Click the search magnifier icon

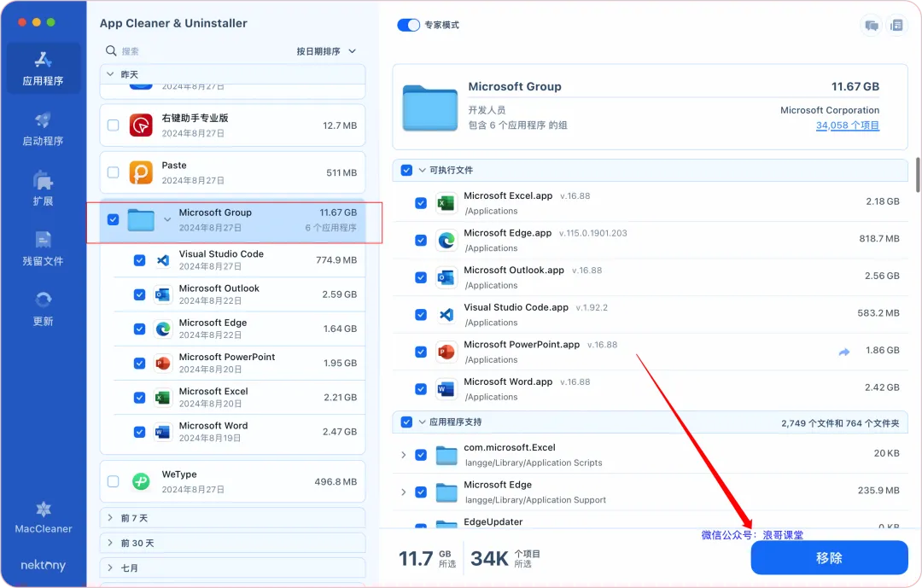tap(110, 50)
